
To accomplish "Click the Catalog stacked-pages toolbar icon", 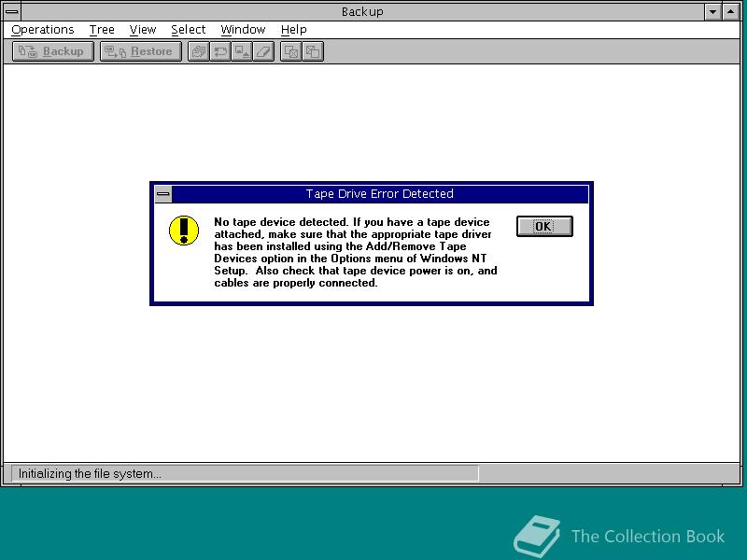I will click(199, 51).
